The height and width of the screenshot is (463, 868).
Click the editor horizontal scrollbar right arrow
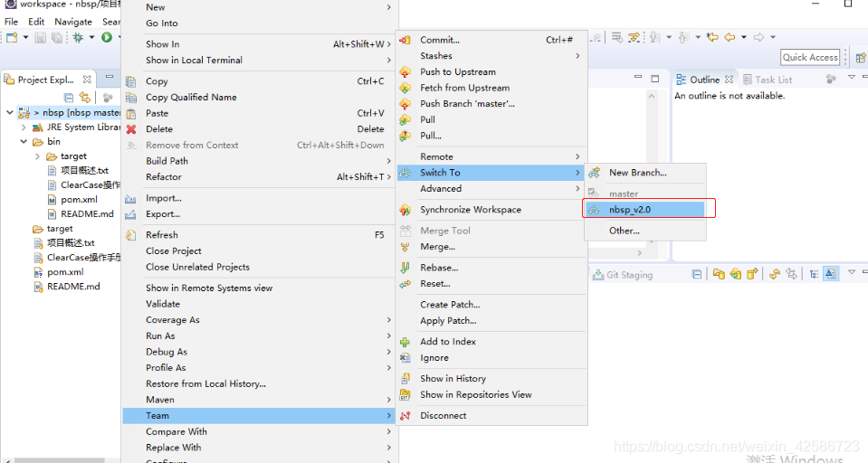(x=639, y=253)
